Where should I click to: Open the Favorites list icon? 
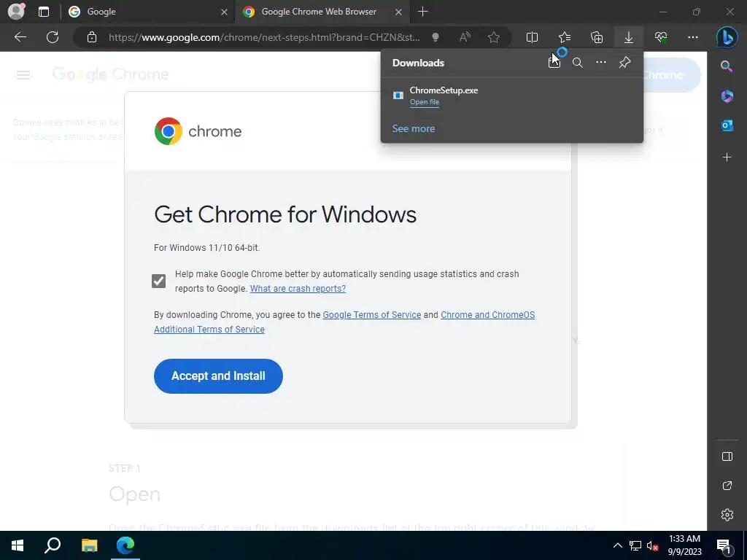click(x=565, y=37)
